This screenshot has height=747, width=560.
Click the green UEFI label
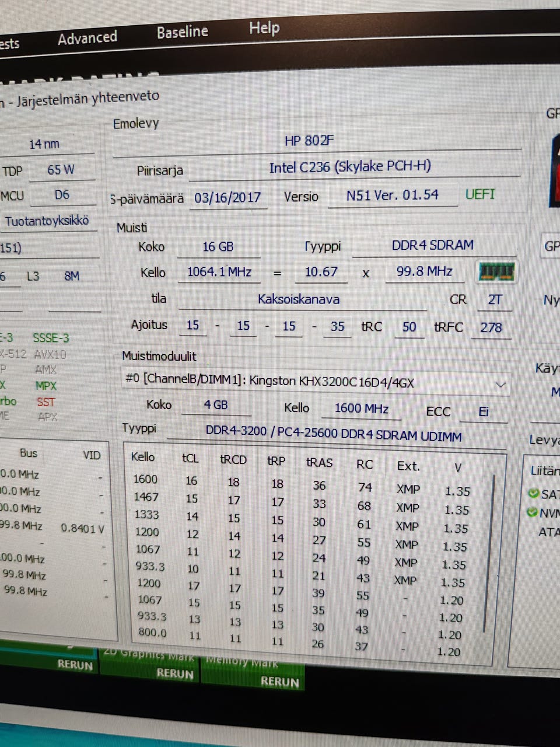[x=480, y=194]
